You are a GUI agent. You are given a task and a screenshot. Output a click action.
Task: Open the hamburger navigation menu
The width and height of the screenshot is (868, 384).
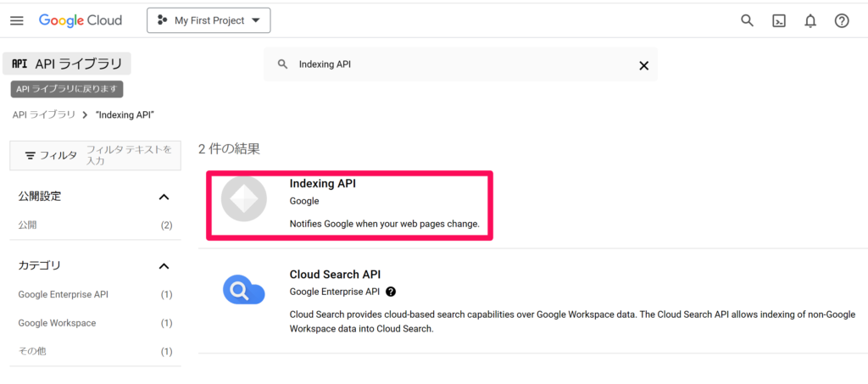(x=17, y=21)
